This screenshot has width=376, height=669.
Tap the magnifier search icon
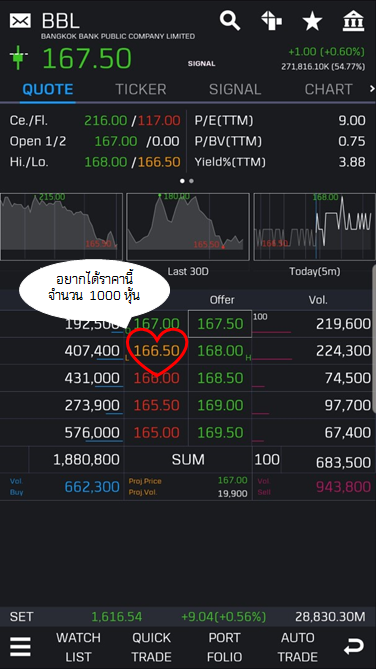(230, 20)
